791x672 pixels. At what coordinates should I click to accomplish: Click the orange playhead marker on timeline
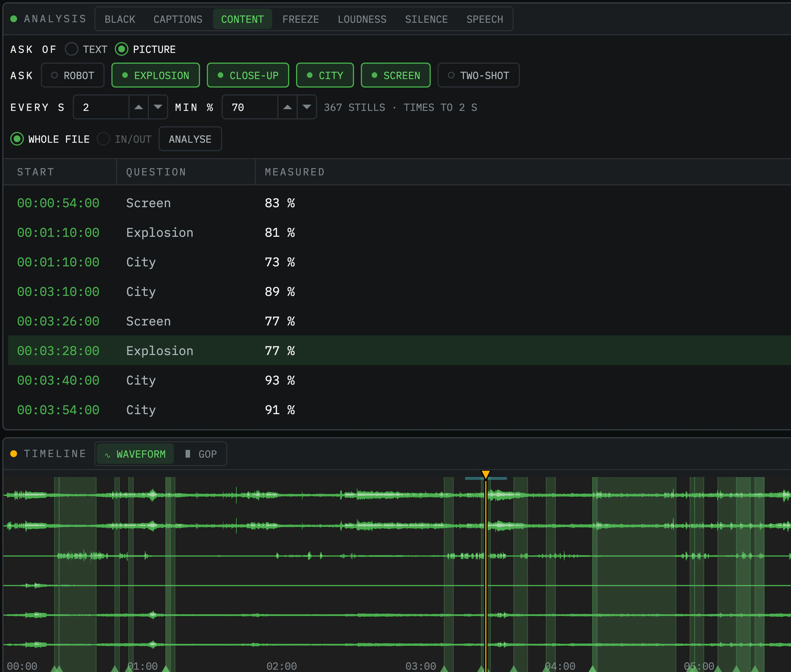485,475
